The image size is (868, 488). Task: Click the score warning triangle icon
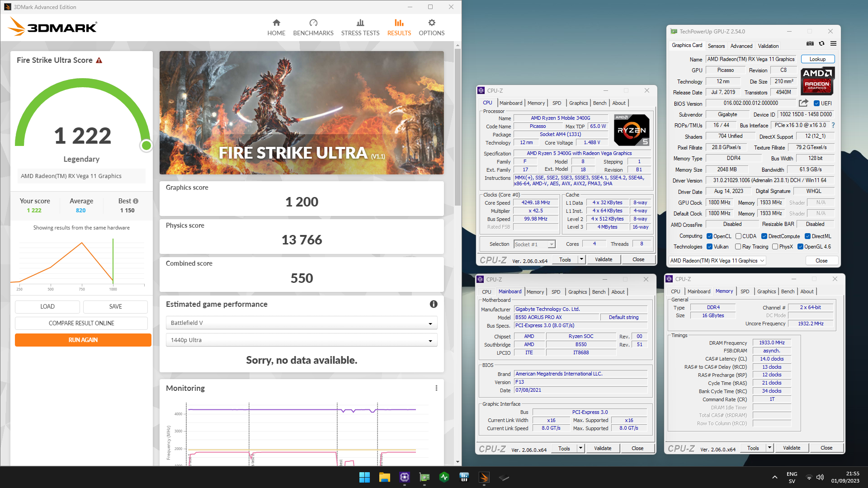99,61
